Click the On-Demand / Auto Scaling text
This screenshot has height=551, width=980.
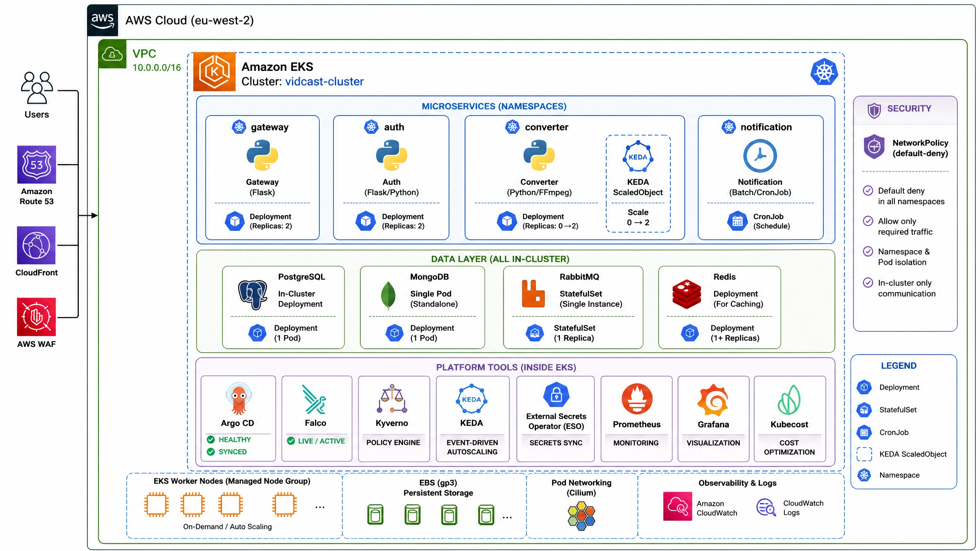[227, 527]
